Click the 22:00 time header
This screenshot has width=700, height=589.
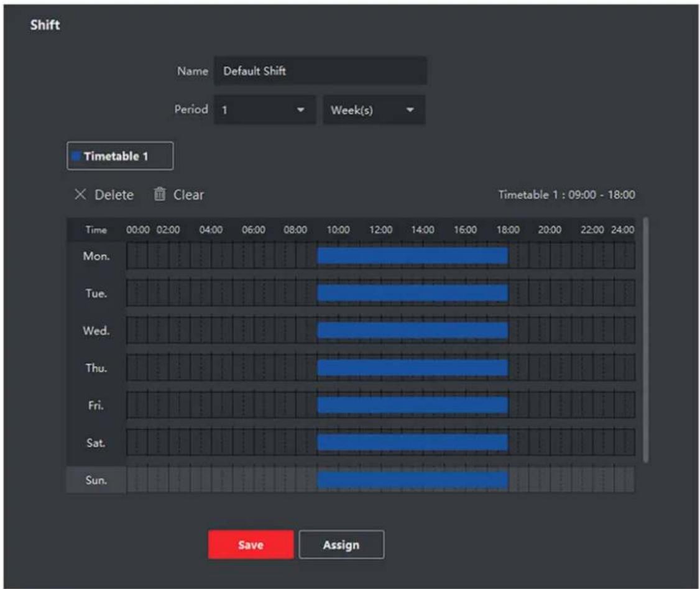pyautogui.click(x=592, y=230)
